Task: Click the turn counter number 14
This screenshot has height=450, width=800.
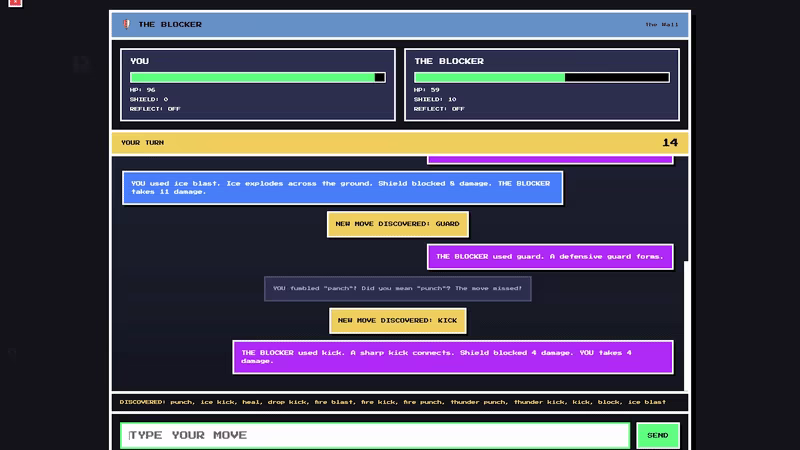Action: pyautogui.click(x=670, y=143)
